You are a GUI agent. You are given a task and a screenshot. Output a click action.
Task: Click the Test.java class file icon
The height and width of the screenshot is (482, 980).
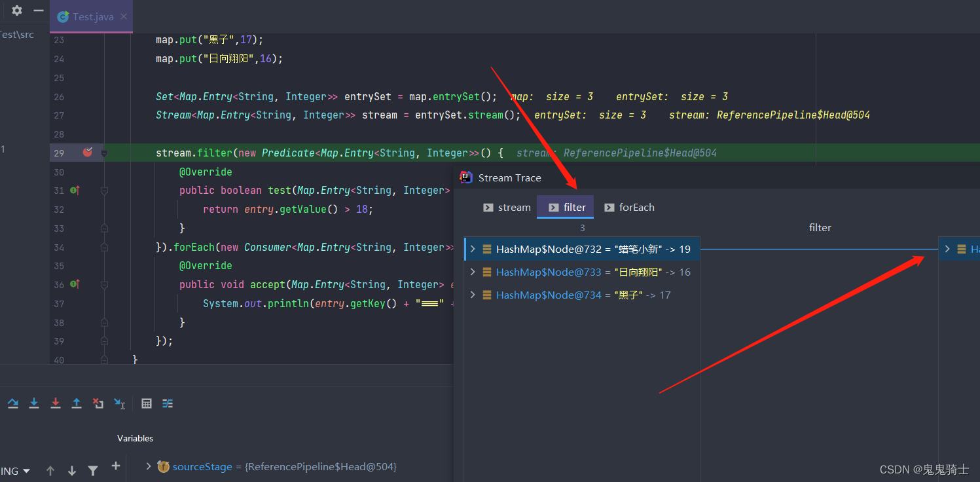tap(63, 17)
